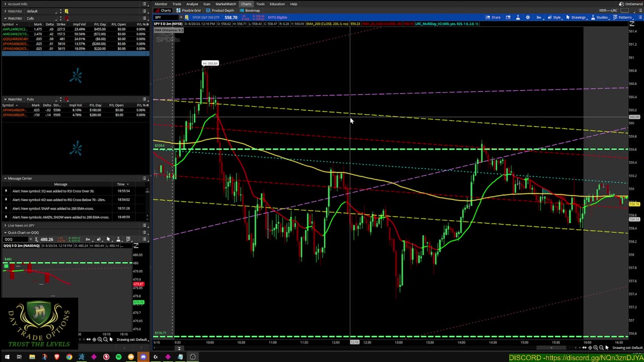644x362 pixels.
Task: Open Windows Start menu
Action: click(7, 357)
